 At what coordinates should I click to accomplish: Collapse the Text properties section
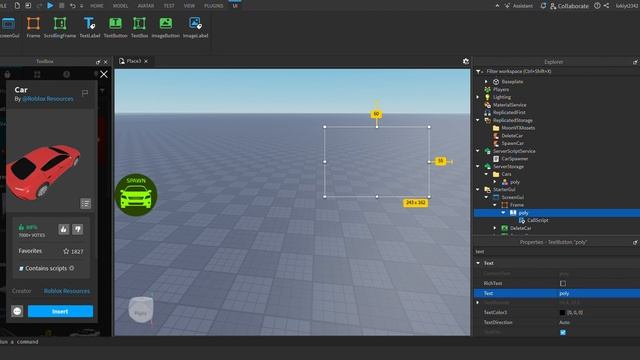(478, 263)
